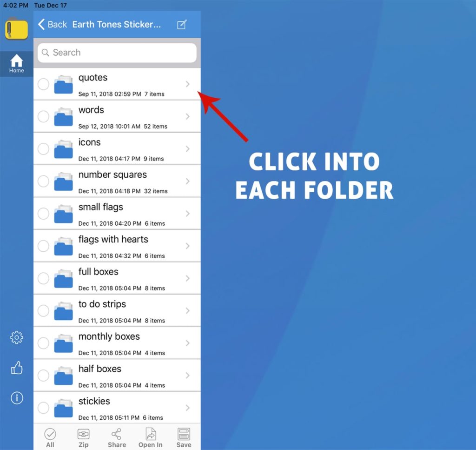Screen dimensions: 476x450
Task: Tap the Zip toolbar icon
Action: pos(83,437)
